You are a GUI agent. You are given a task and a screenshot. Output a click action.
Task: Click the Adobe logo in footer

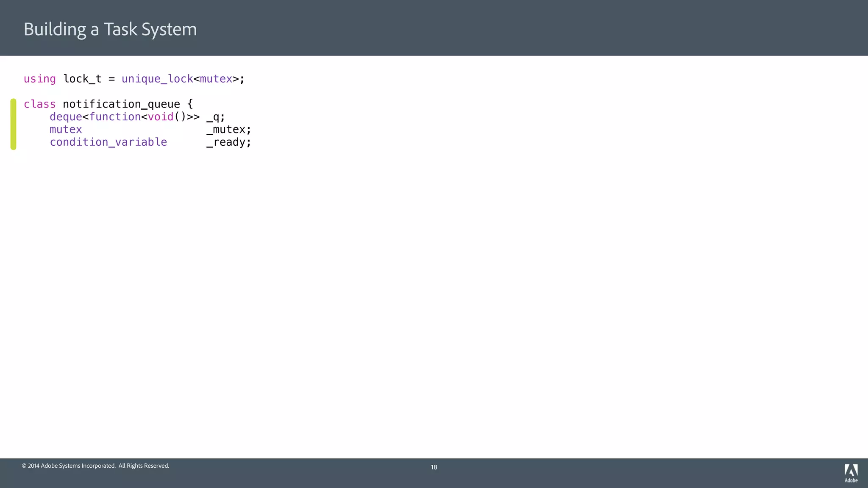point(851,473)
